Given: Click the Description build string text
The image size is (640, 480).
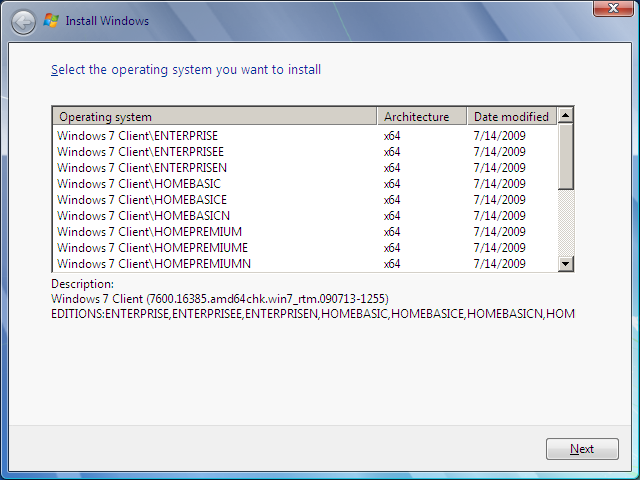Looking at the screenshot, I should [x=220, y=299].
